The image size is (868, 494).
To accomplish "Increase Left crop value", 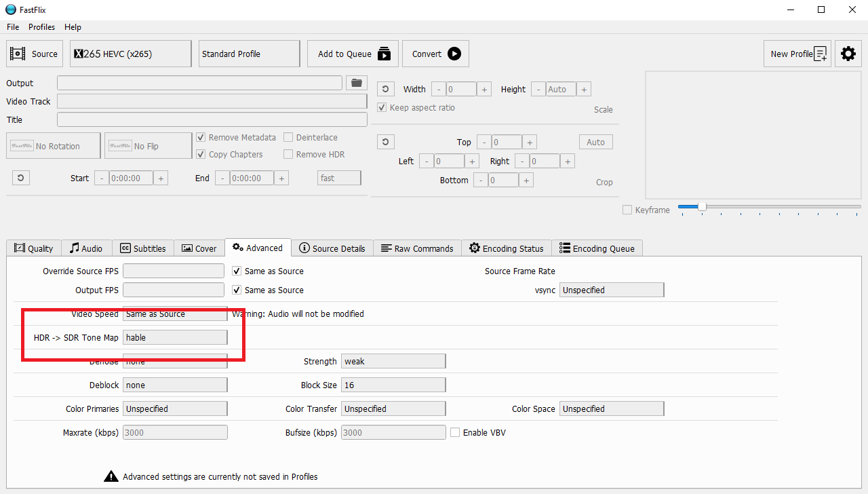I will tap(472, 161).
